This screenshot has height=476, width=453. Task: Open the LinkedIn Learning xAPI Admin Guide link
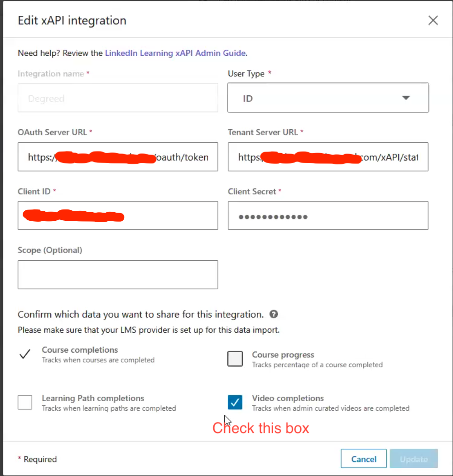[x=175, y=53]
